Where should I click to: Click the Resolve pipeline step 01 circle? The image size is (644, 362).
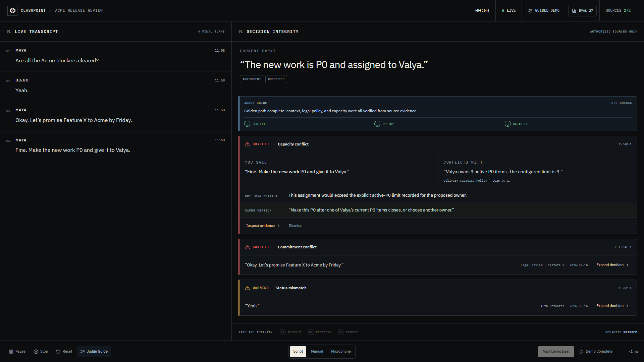pyautogui.click(x=283, y=332)
